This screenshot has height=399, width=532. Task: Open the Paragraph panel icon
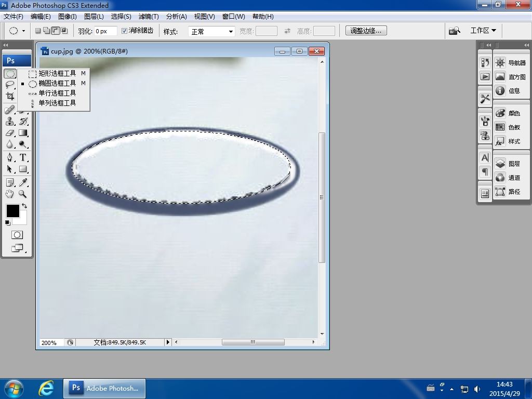coord(485,171)
